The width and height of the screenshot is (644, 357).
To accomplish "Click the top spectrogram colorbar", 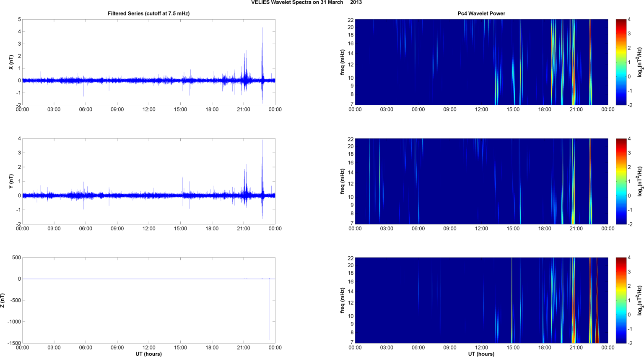I will [621, 62].
